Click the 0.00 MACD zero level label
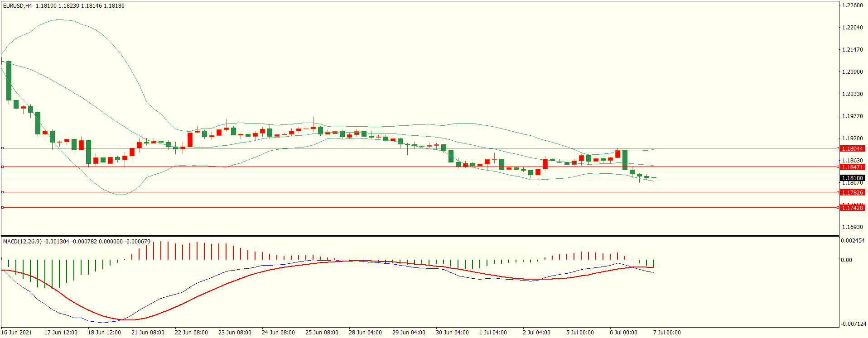This screenshot has height=338, width=868. pyautogui.click(x=846, y=260)
